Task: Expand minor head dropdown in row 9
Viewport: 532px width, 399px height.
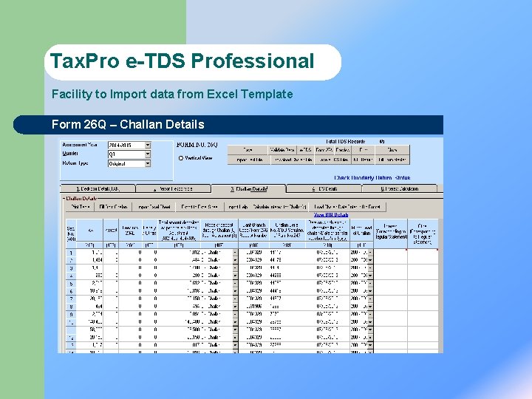Action: point(370,314)
